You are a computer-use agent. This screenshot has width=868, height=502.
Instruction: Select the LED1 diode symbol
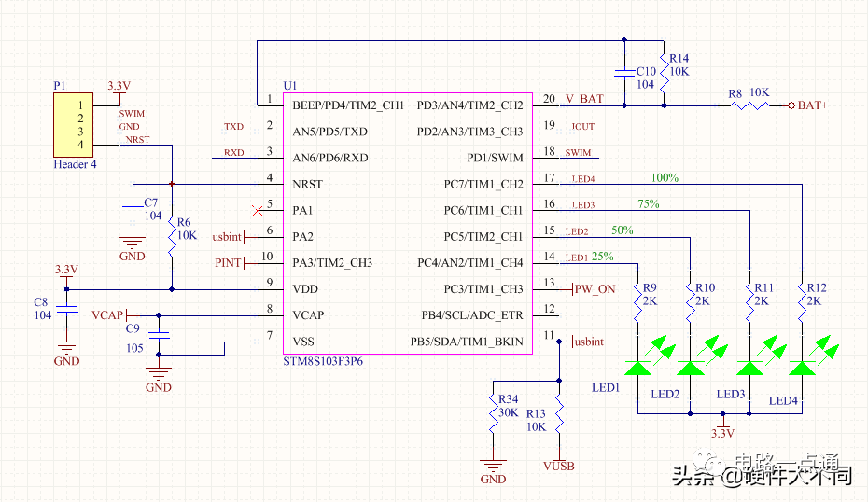pos(637,367)
